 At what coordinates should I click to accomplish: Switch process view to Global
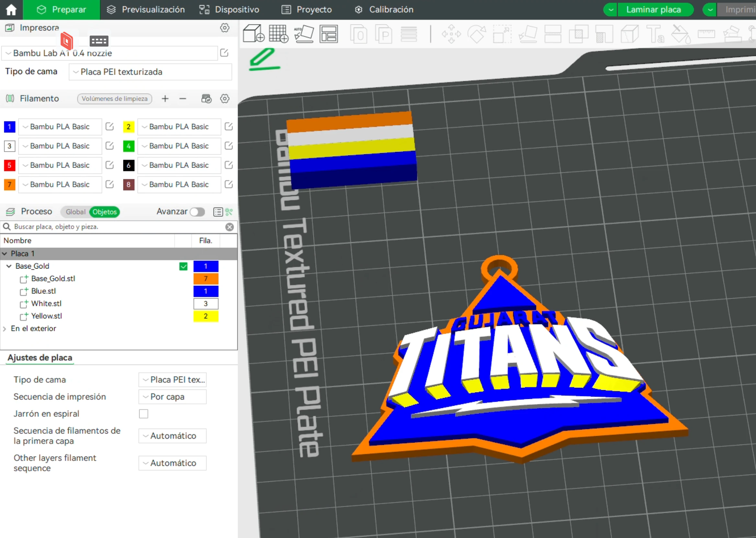pos(75,212)
